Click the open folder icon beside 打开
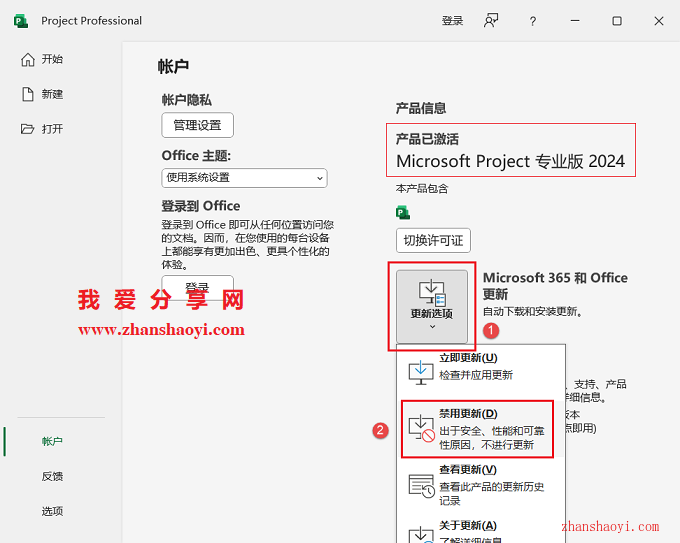This screenshot has height=543, width=680. pos(27,129)
